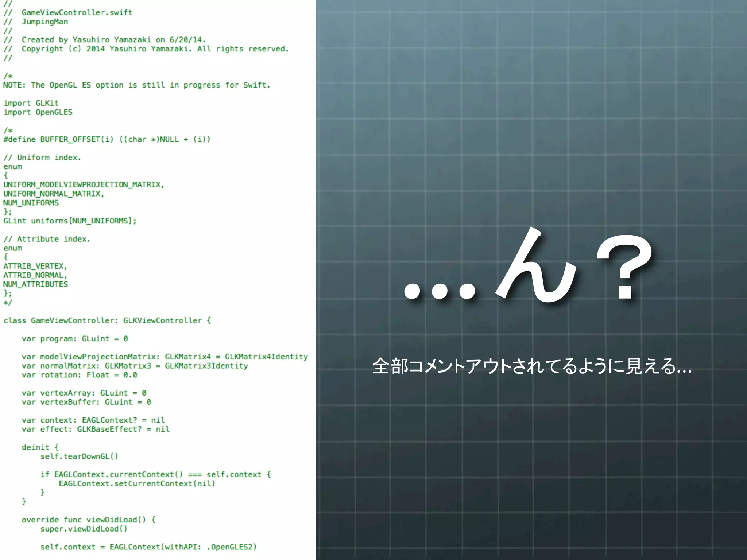The image size is (747, 560).
Task: Click the 'JumpingMan' comment line
Action: pos(36,22)
